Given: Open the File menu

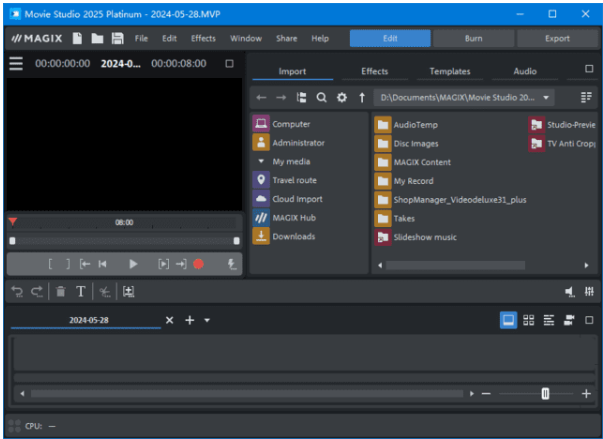Looking at the screenshot, I should [141, 38].
